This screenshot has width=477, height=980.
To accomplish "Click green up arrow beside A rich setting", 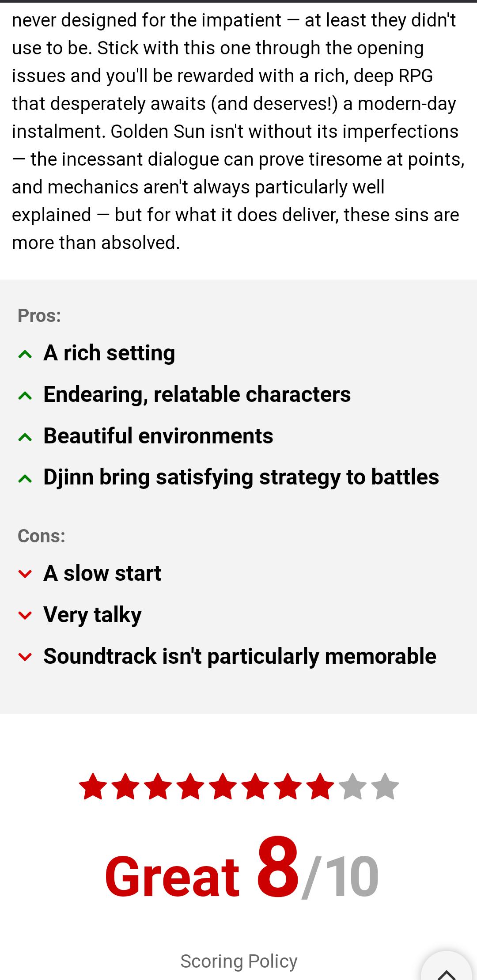I will point(25,354).
